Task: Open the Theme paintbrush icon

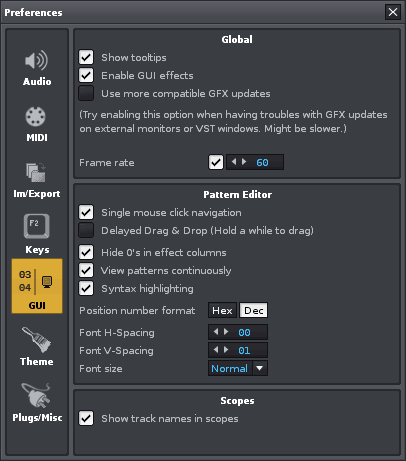Action: 36,340
